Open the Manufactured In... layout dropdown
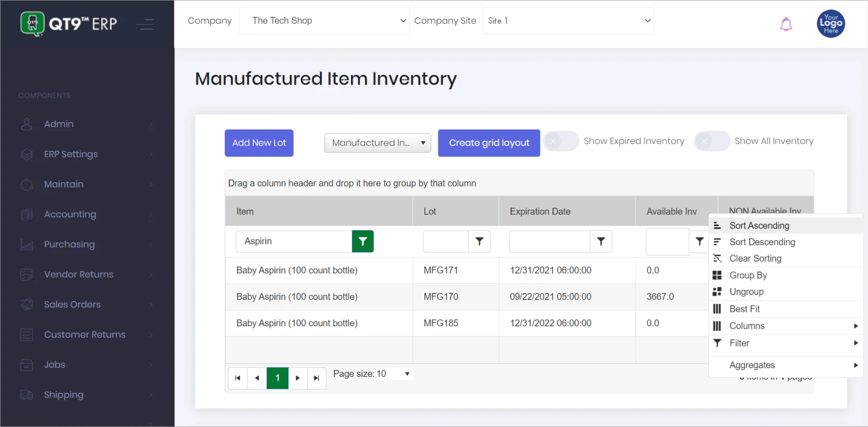Screen dimensions: 868x427 tap(378, 143)
